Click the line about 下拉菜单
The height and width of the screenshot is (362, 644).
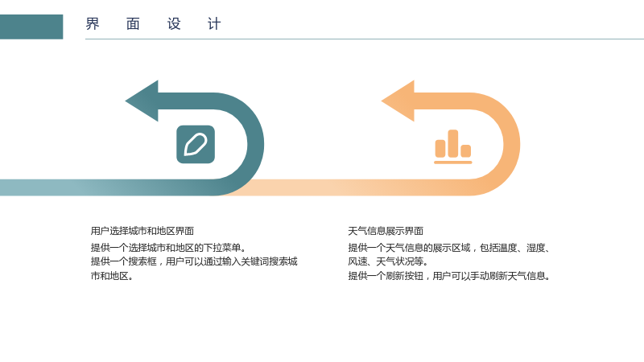click(x=168, y=248)
